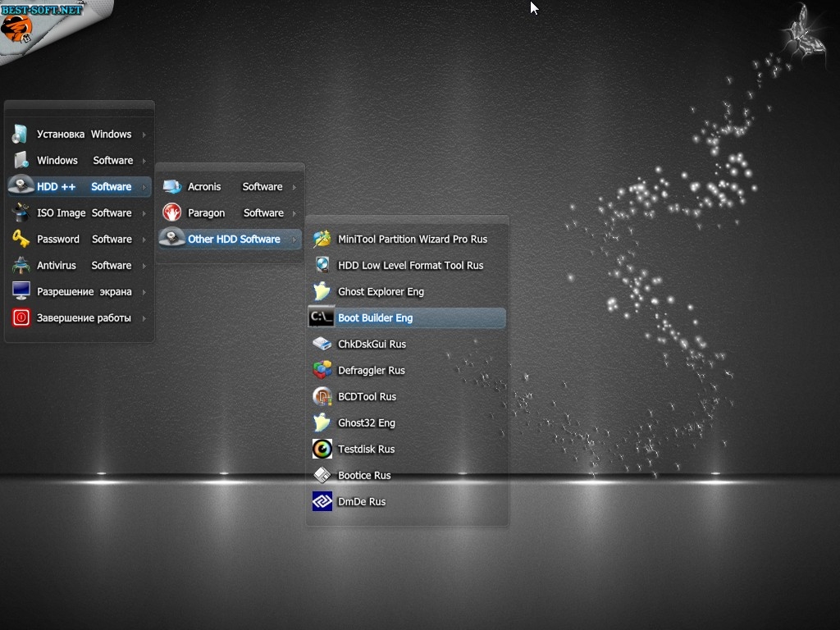Screen dimensions: 840x630
Task: Expand the Paragon Software submenu arrow
Action: pos(294,213)
